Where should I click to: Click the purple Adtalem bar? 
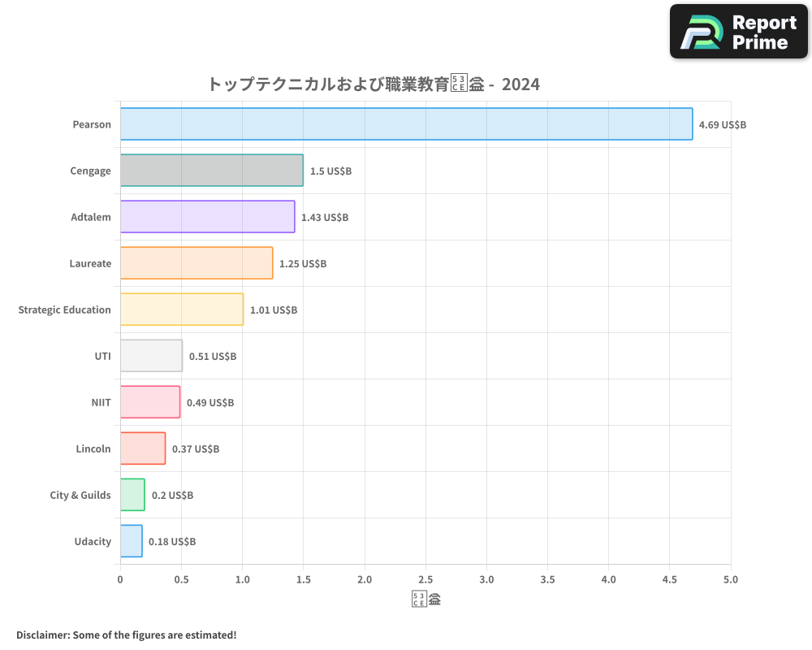click(x=207, y=217)
